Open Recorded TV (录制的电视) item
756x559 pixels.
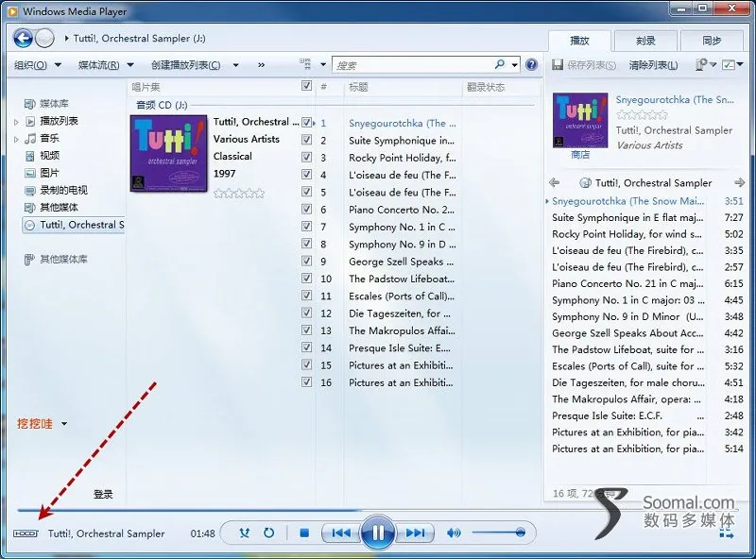pyautogui.click(x=57, y=191)
